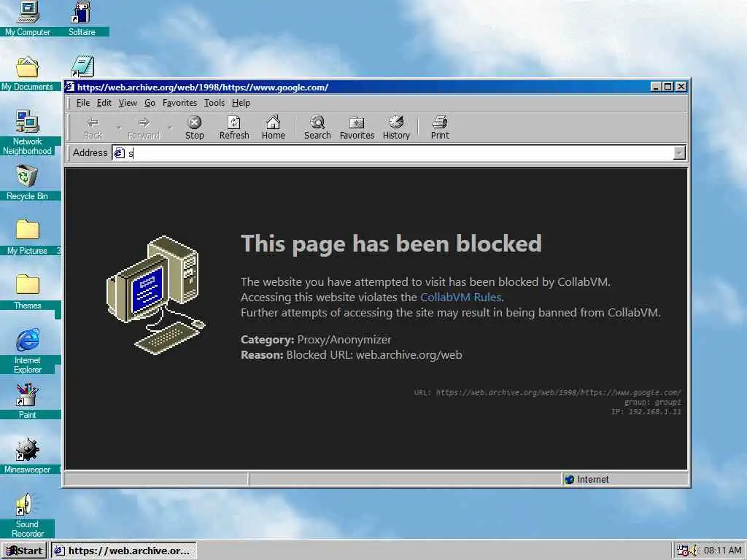This screenshot has width=747, height=560.
Task: Select the Network Neighborhood desktop icon
Action: click(x=27, y=133)
